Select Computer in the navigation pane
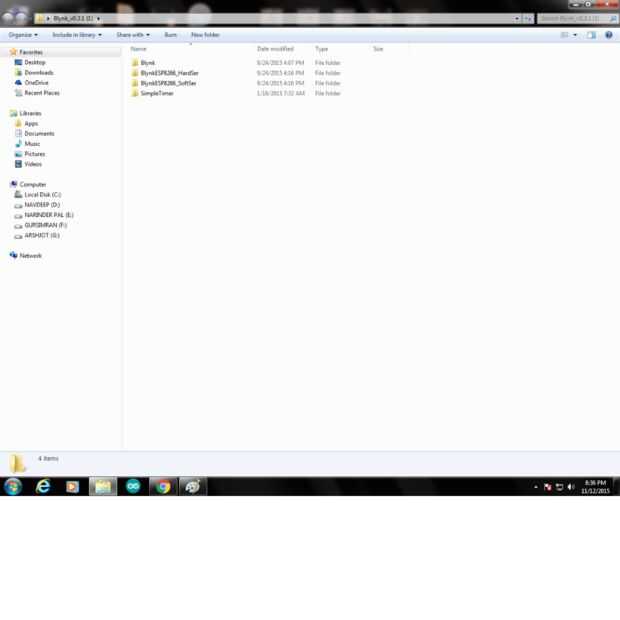The width and height of the screenshot is (620, 620). point(33,185)
